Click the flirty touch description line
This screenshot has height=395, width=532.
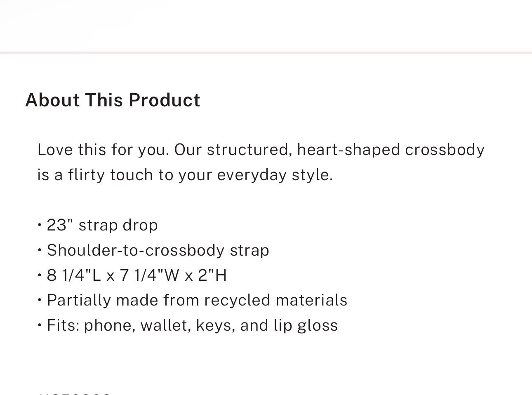click(185, 175)
